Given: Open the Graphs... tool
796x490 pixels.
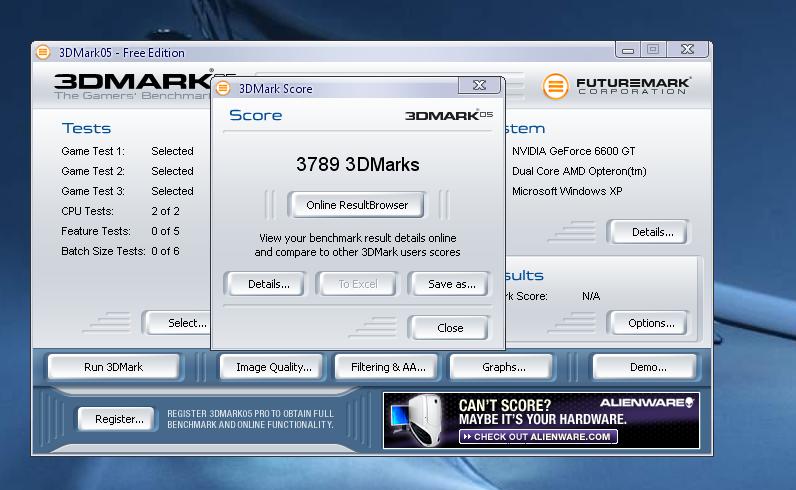Looking at the screenshot, I should (x=502, y=367).
